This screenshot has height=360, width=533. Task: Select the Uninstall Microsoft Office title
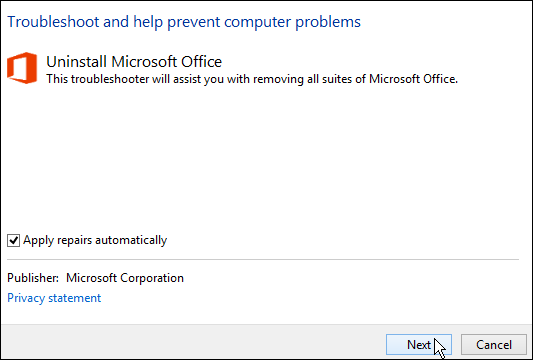click(x=134, y=62)
